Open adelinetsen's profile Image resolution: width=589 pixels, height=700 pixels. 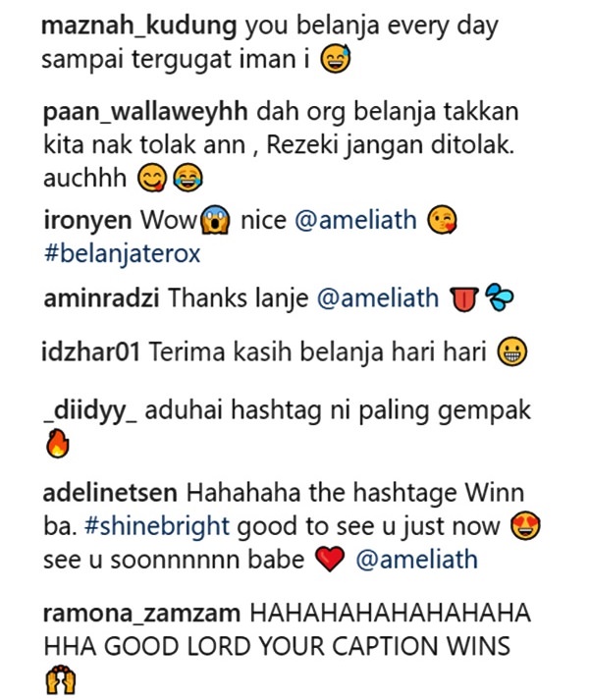tap(110, 493)
